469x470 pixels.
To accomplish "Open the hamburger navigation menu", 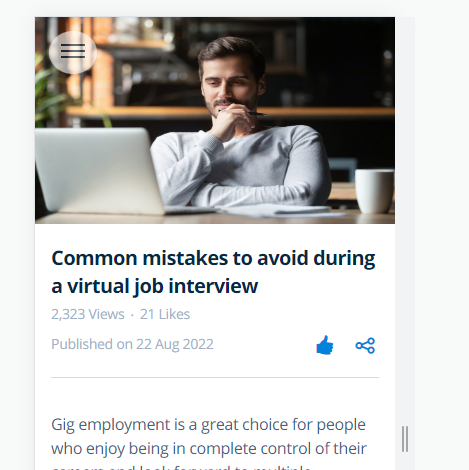I will (x=73, y=52).
